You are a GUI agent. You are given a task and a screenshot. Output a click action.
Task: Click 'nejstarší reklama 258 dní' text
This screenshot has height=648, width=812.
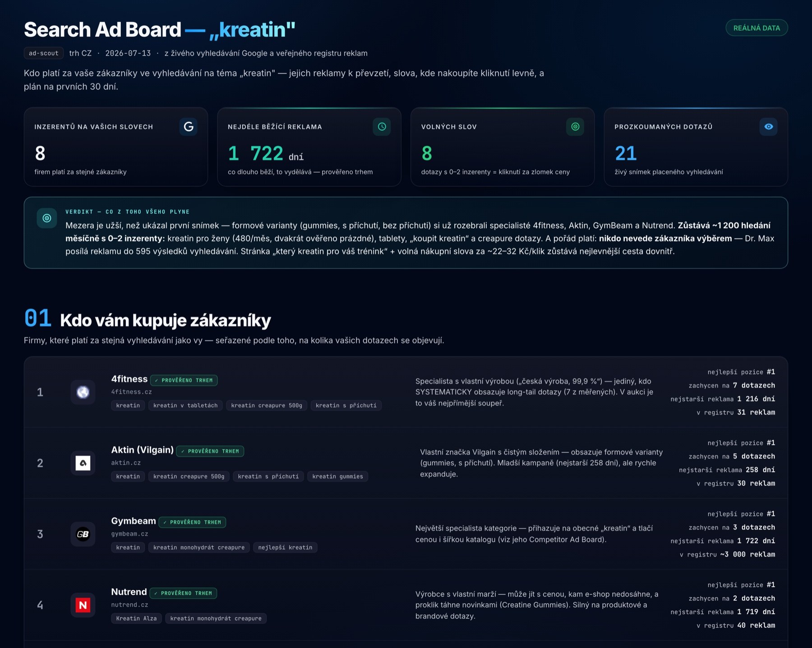click(727, 470)
